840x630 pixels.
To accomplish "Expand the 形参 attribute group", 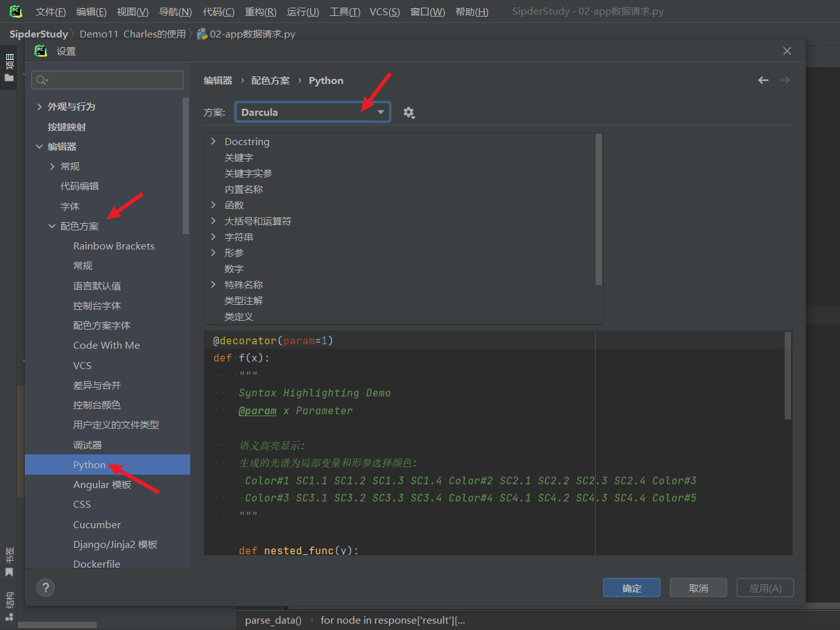I will [x=213, y=253].
